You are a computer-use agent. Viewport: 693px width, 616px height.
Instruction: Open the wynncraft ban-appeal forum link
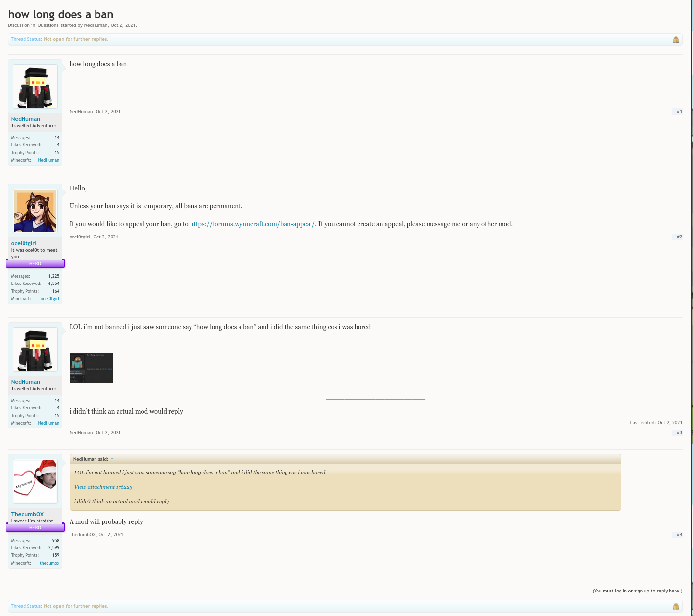click(x=252, y=224)
